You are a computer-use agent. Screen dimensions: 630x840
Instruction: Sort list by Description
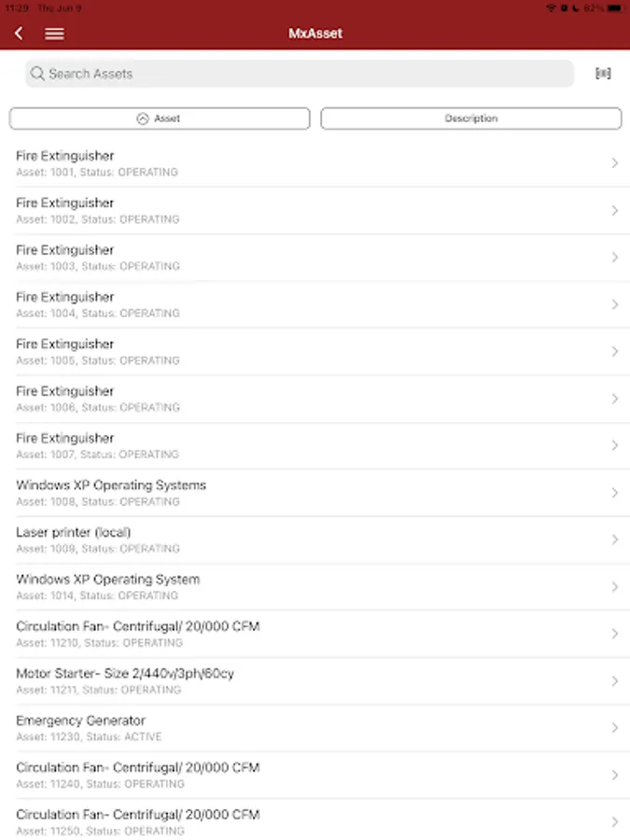pyautogui.click(x=470, y=119)
